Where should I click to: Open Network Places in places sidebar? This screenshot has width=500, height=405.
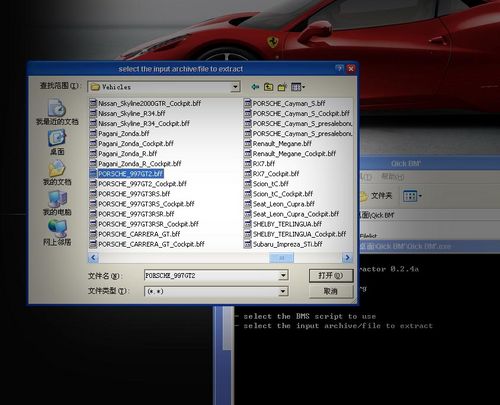(57, 233)
